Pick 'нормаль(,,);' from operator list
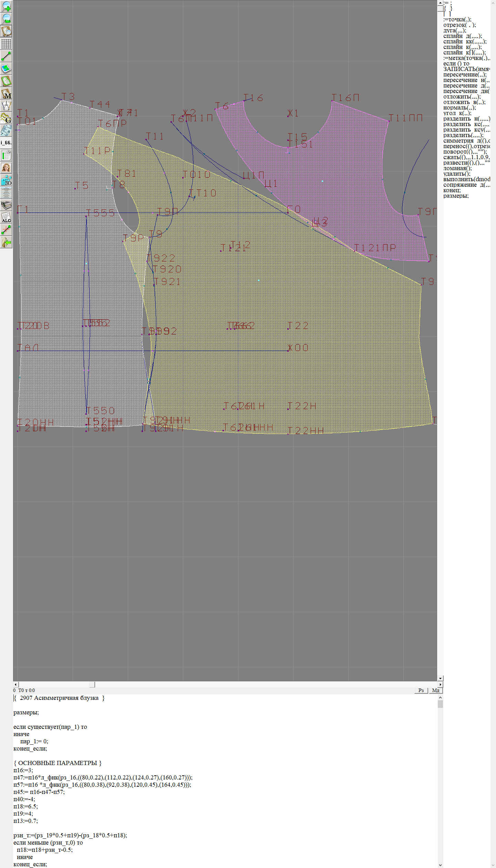 pos(459,107)
